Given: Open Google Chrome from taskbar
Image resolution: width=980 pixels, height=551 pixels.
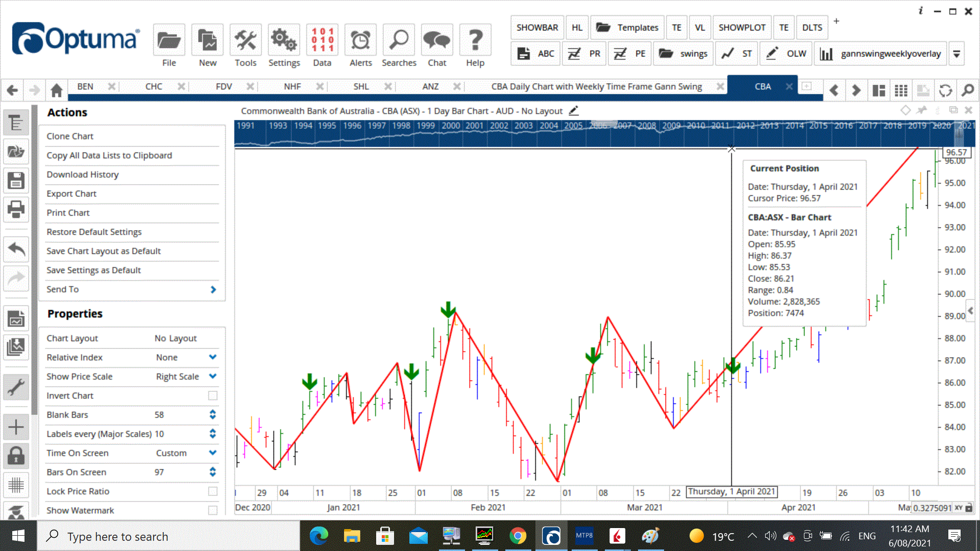Looking at the screenshot, I should pos(518,536).
